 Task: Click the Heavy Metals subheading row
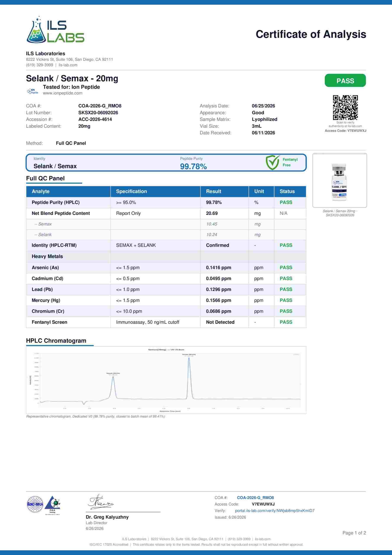[x=166, y=256]
